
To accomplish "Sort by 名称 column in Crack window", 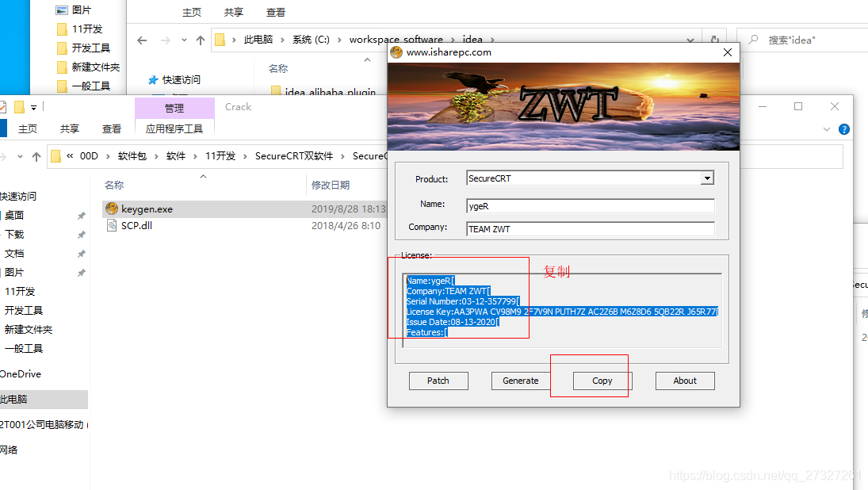I will tap(115, 185).
